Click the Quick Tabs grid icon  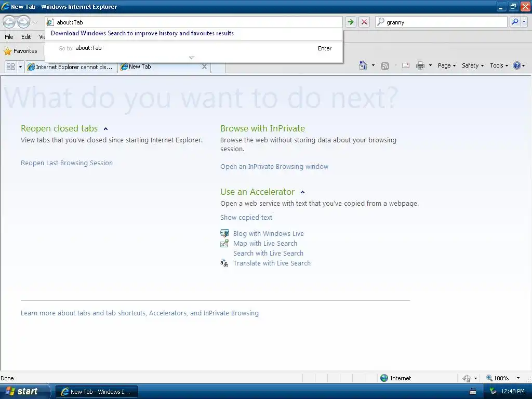click(10, 66)
